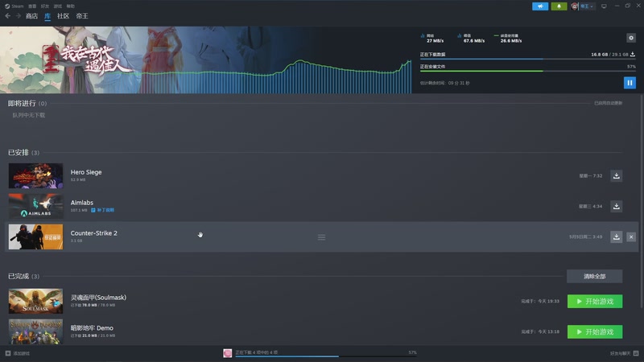The height and width of the screenshot is (362, 644).
Task: Grab the Counter-Strike 2 reorder handle
Action: click(321, 237)
